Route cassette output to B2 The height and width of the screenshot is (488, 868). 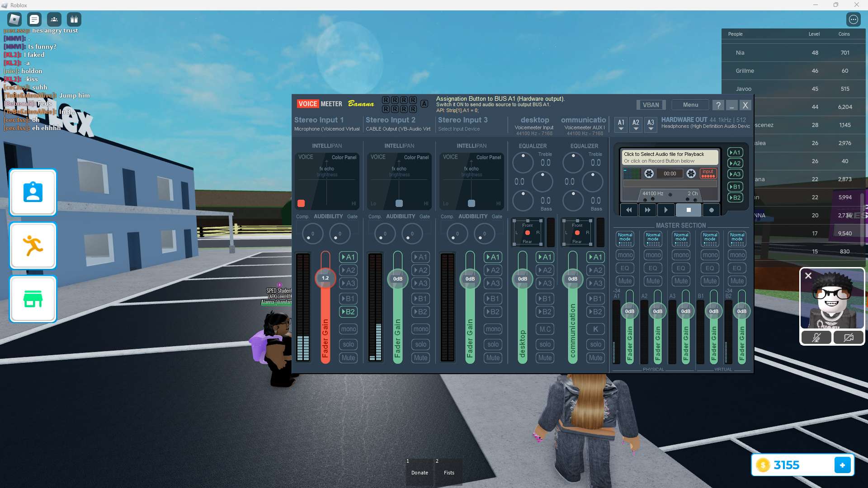tap(735, 198)
